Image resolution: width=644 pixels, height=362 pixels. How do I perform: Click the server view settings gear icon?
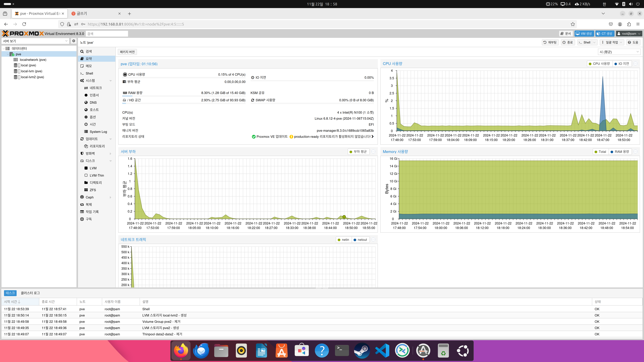point(73,41)
